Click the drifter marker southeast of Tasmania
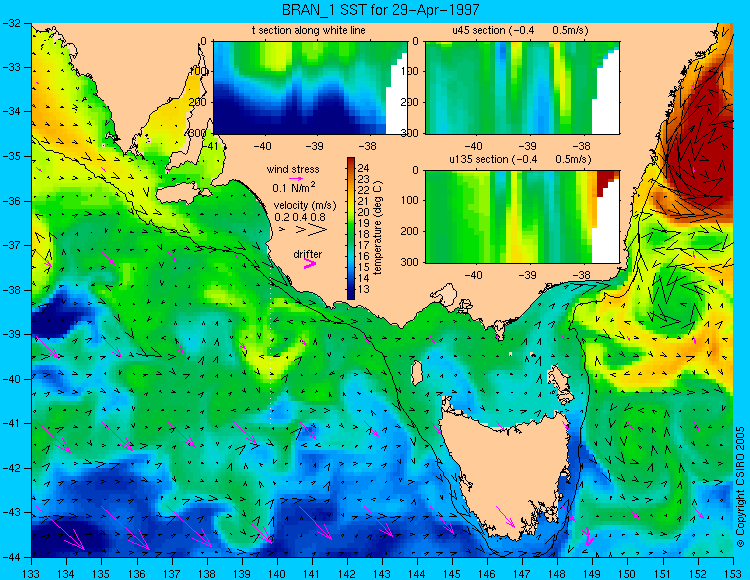Screen dimensions: 750x580 tap(588, 536)
